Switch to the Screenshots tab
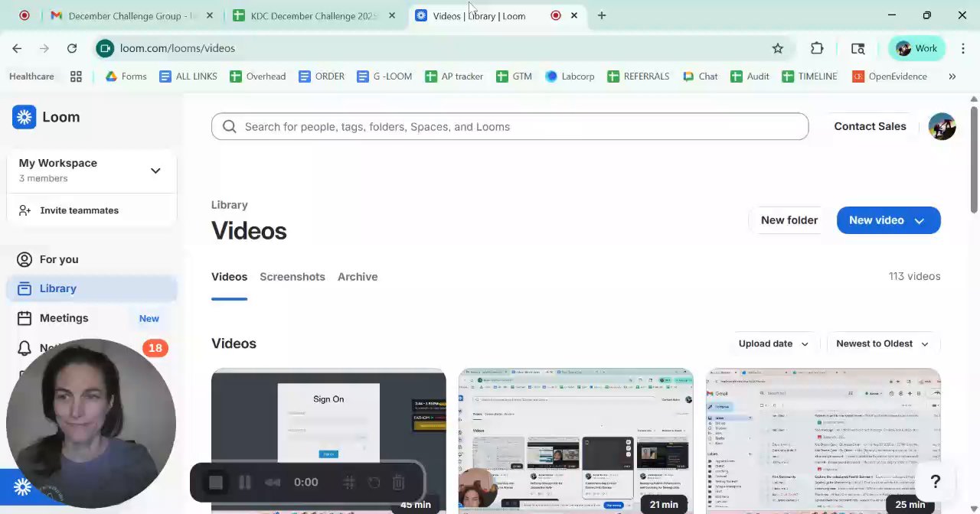 (x=292, y=277)
